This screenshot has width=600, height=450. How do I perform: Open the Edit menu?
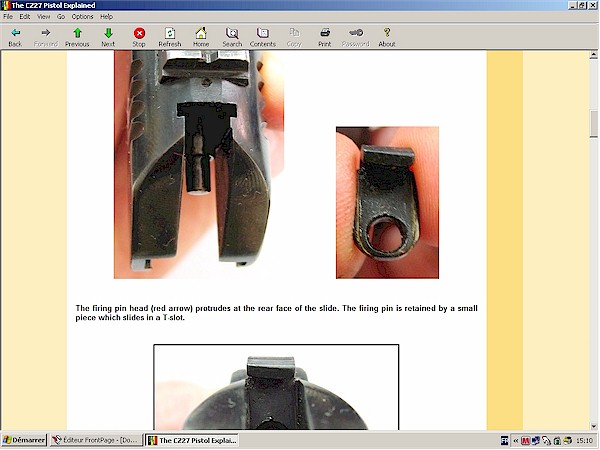(25, 16)
